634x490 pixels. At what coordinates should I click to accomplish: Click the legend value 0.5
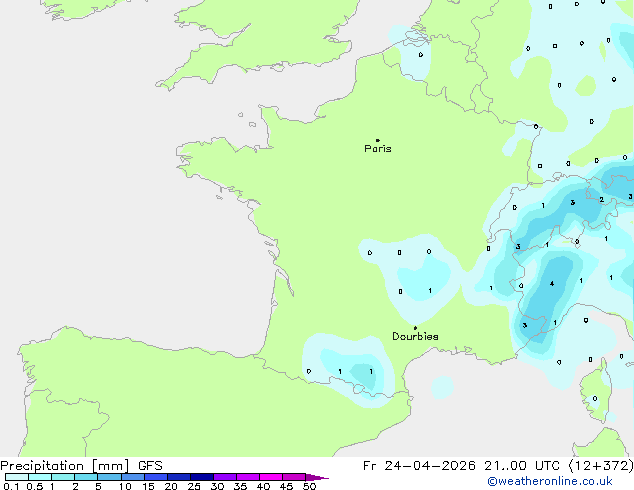[34, 486]
